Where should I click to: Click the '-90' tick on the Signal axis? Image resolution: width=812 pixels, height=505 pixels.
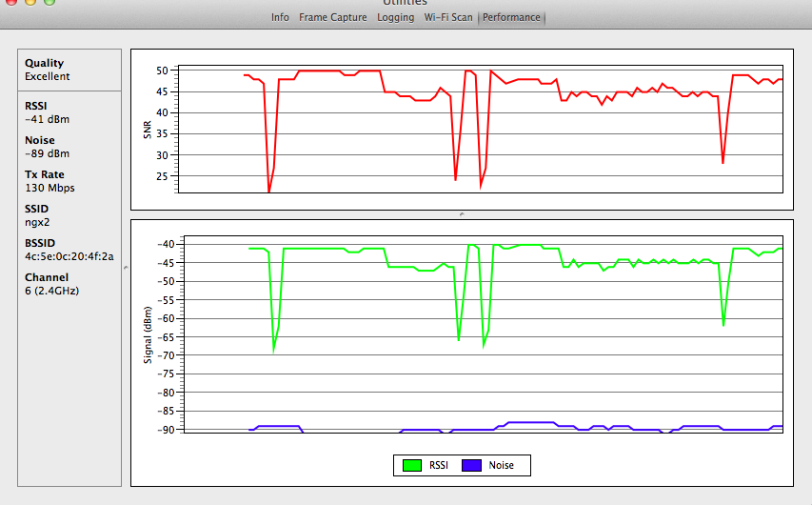coord(167,430)
